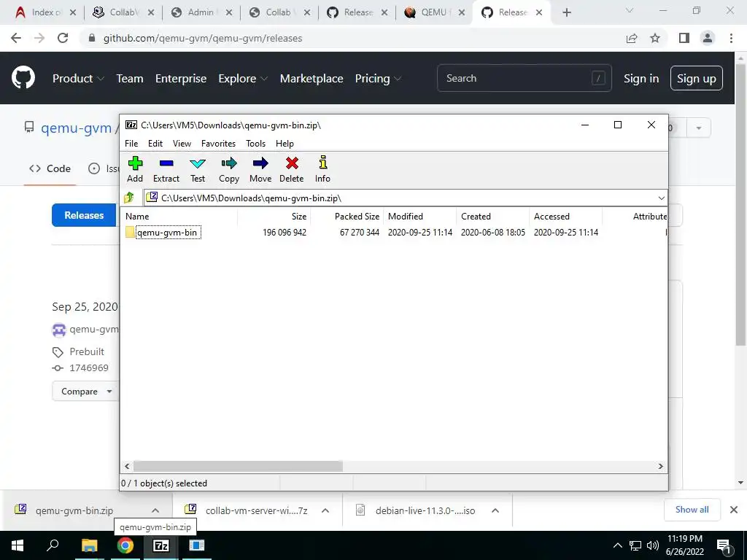
Task: Show hidden system tray icons
Action: (617, 545)
